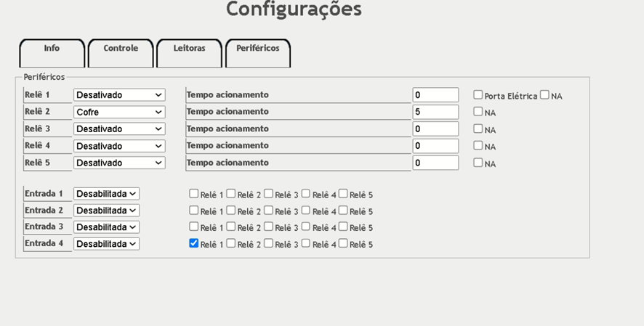
Task: Open the Relê 5 mode dropdown
Action: 119,163
